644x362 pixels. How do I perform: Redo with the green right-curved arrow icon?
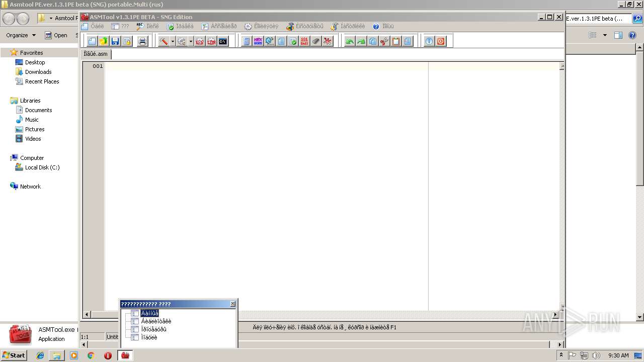[361, 41]
